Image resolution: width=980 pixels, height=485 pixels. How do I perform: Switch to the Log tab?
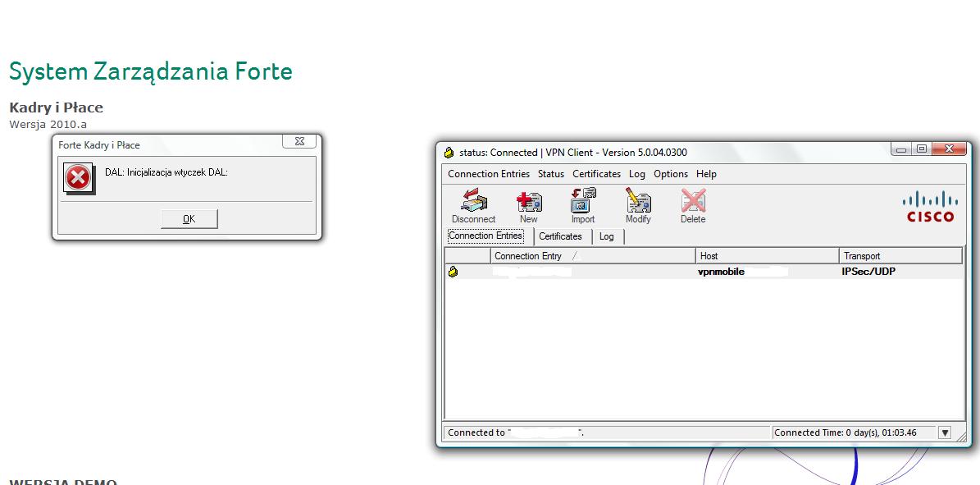pyautogui.click(x=607, y=236)
